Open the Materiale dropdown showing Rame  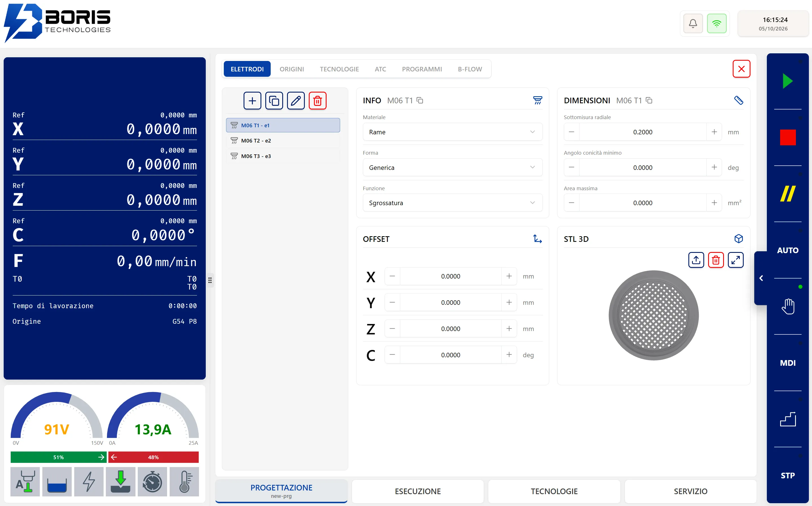click(452, 132)
